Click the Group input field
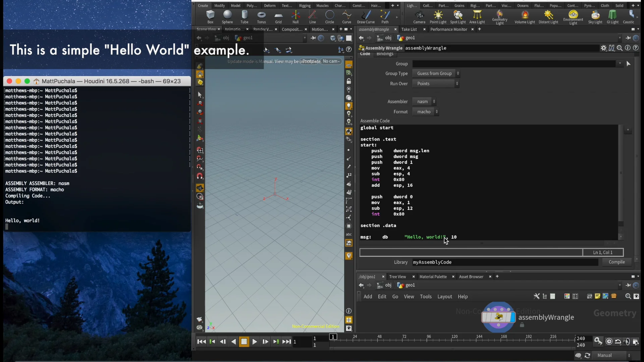The height and width of the screenshot is (362, 644). [x=514, y=64]
